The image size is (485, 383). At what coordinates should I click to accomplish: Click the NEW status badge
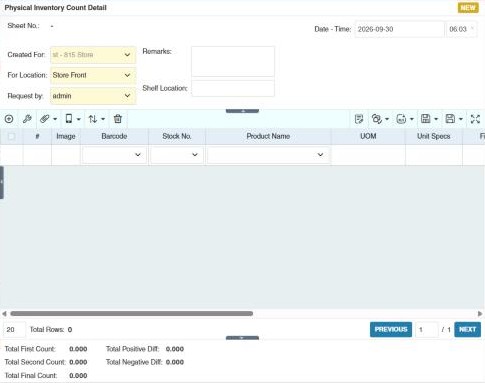[x=468, y=8]
